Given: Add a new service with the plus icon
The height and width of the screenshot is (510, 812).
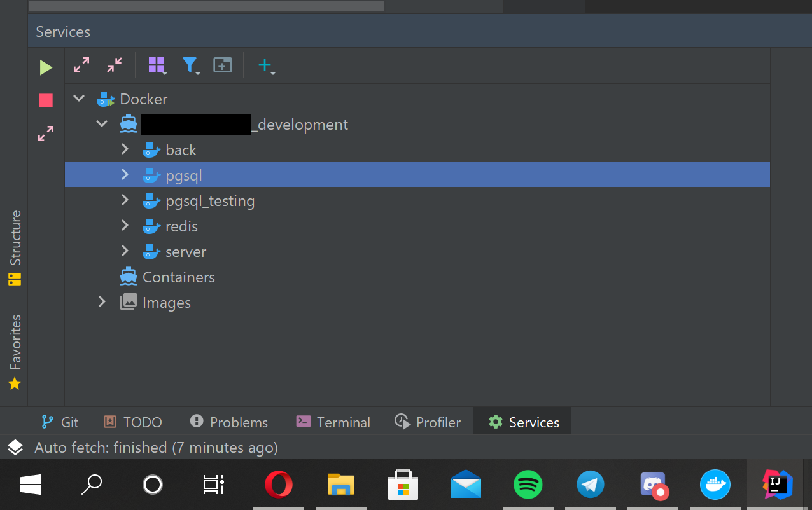Looking at the screenshot, I should (x=265, y=65).
